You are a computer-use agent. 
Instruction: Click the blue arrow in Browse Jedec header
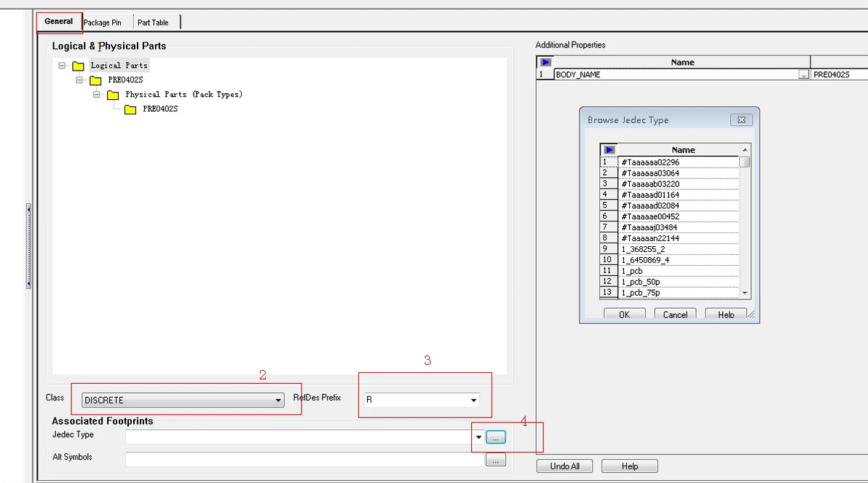(609, 150)
